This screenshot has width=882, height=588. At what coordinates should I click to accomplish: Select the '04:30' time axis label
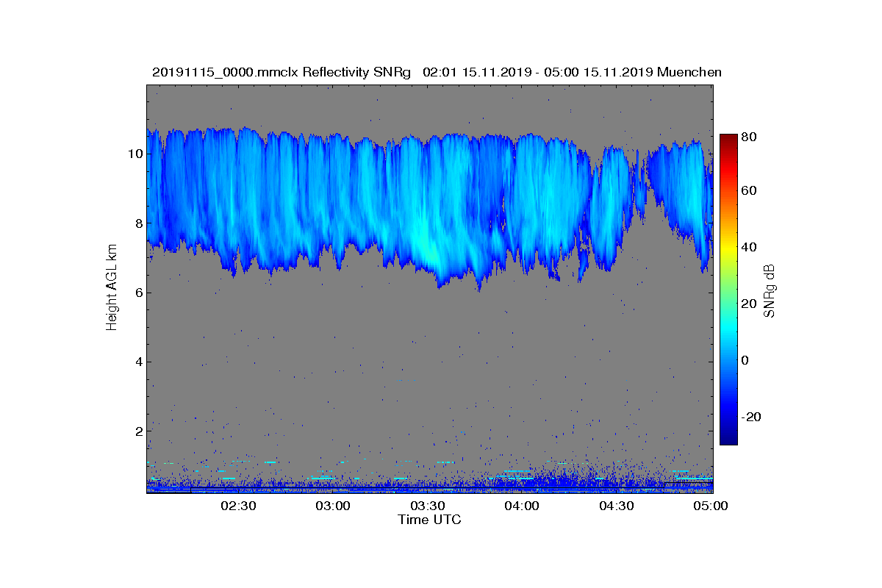(617, 506)
